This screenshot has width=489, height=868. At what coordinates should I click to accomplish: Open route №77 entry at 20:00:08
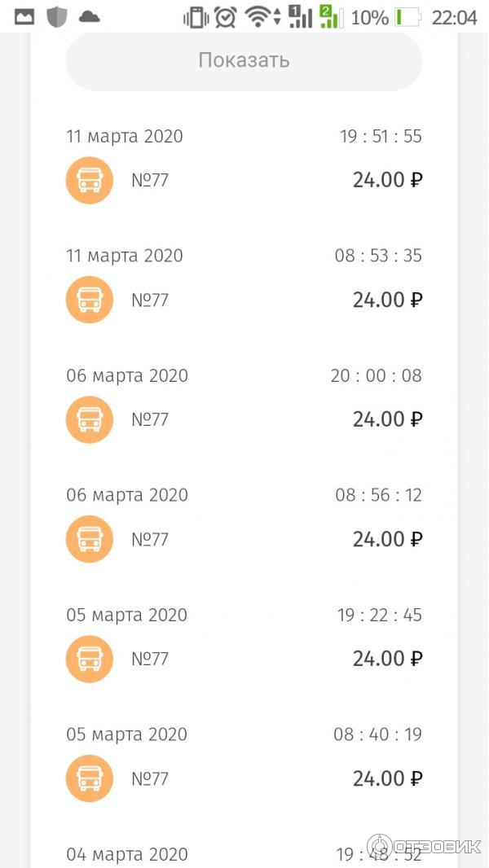pos(150,419)
